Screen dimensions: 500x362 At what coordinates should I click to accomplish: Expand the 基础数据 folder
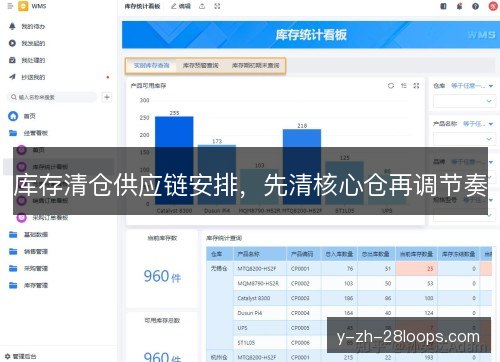pyautogui.click(x=28, y=235)
